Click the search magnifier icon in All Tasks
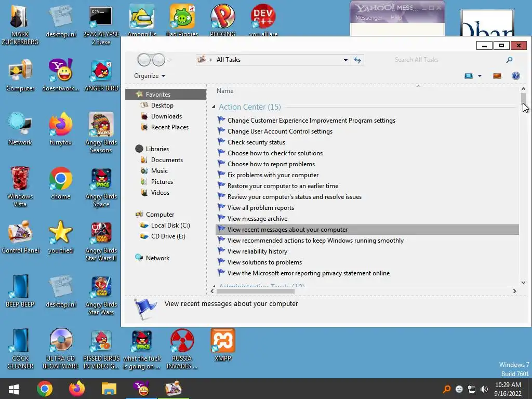The width and height of the screenshot is (532, 399). tap(509, 60)
